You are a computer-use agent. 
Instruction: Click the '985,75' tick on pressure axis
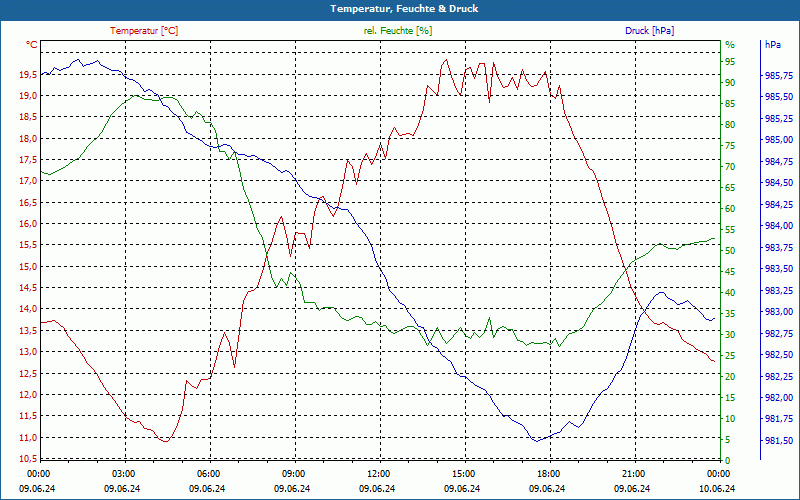click(779, 76)
